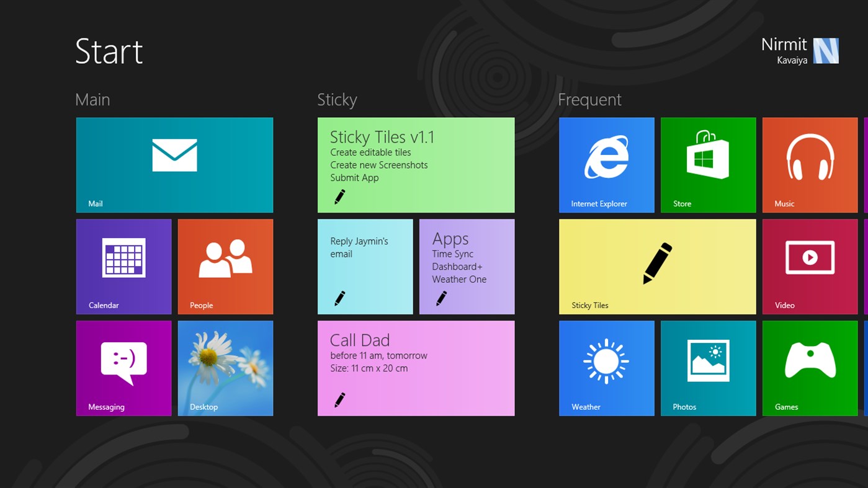Launch the Games tile
The image size is (868, 488).
pyautogui.click(x=809, y=368)
